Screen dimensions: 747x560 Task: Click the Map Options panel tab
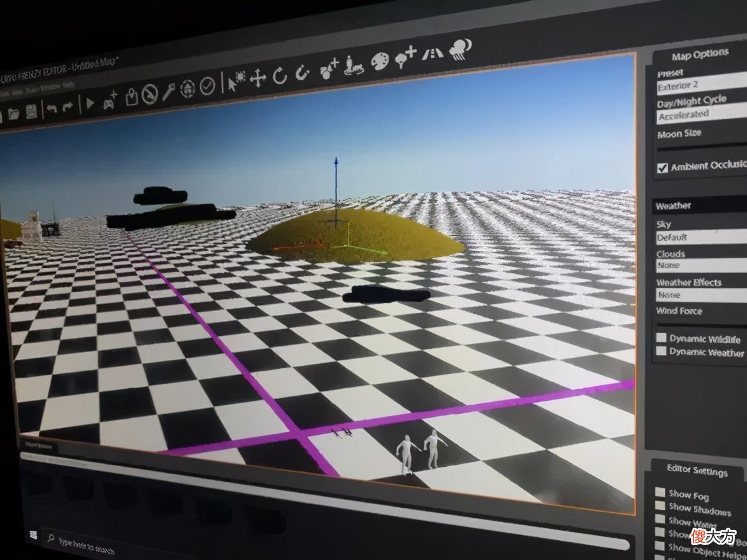coord(700,54)
